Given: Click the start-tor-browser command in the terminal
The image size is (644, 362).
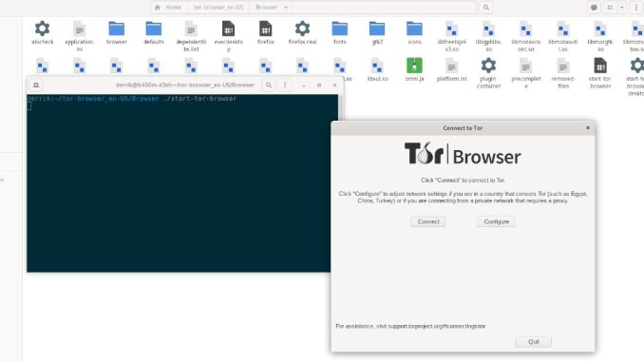Looking at the screenshot, I should coord(199,99).
